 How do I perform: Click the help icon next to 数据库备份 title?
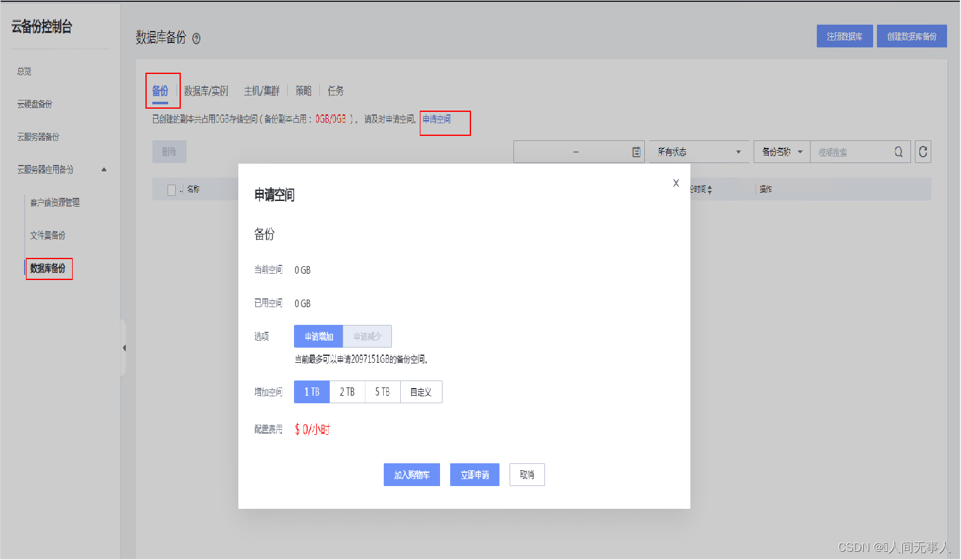197,39
